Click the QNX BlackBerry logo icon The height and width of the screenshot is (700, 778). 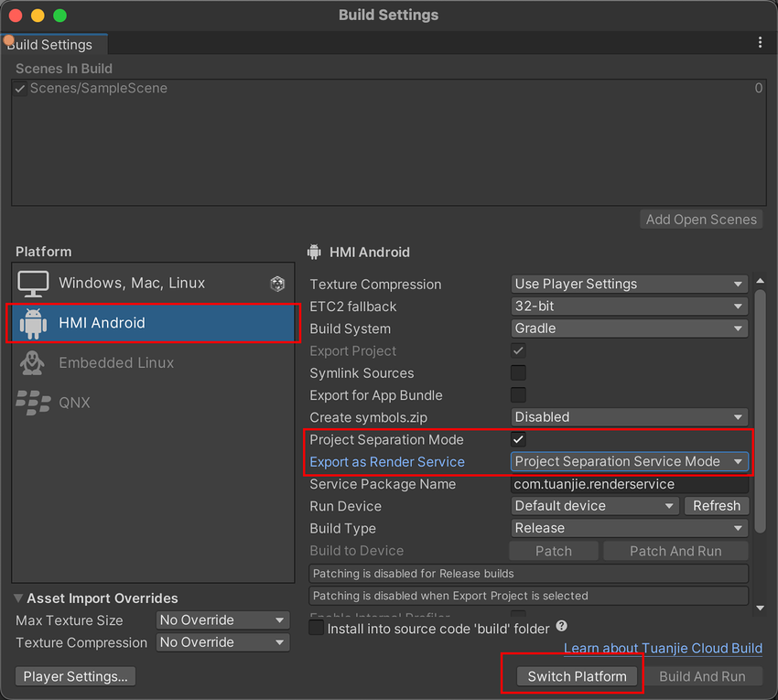34,403
